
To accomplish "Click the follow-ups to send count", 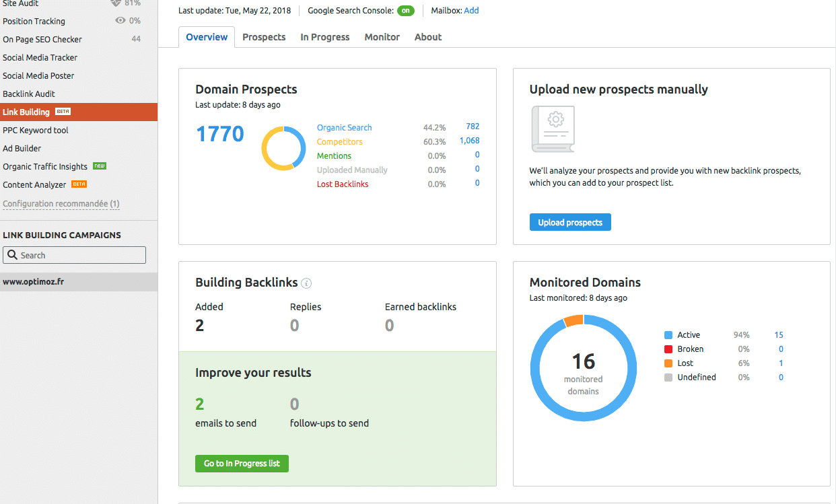I will pos(295,404).
